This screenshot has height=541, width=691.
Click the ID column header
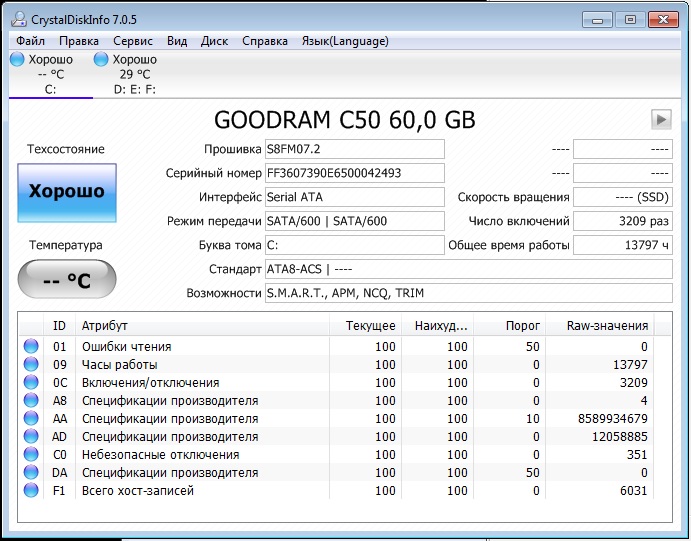pos(59,326)
